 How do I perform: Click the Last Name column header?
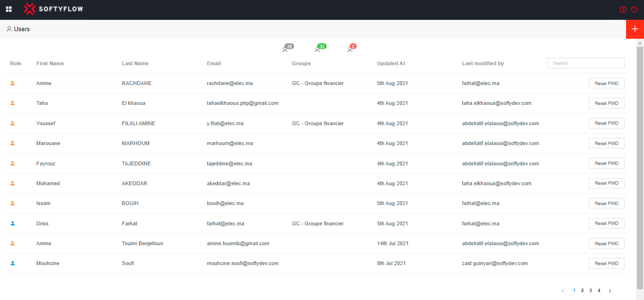pos(135,63)
